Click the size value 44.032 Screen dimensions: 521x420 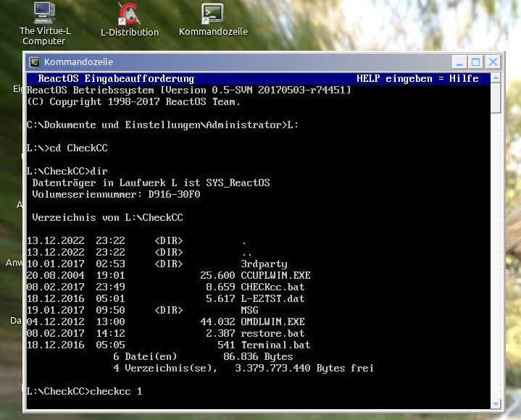(217, 322)
